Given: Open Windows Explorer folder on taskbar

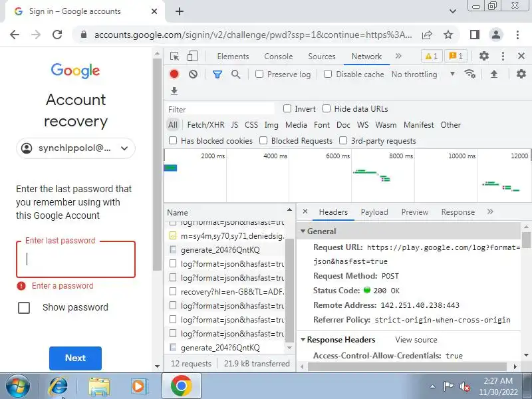Looking at the screenshot, I should point(99,386).
